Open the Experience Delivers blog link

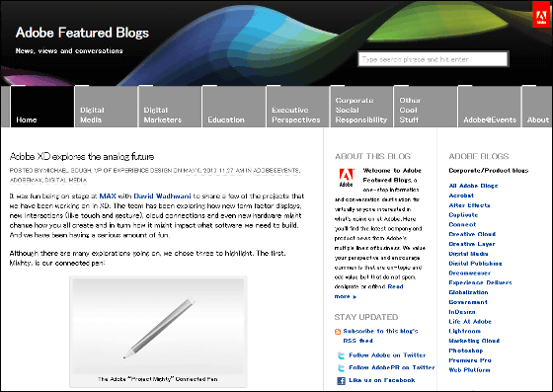coord(480,282)
